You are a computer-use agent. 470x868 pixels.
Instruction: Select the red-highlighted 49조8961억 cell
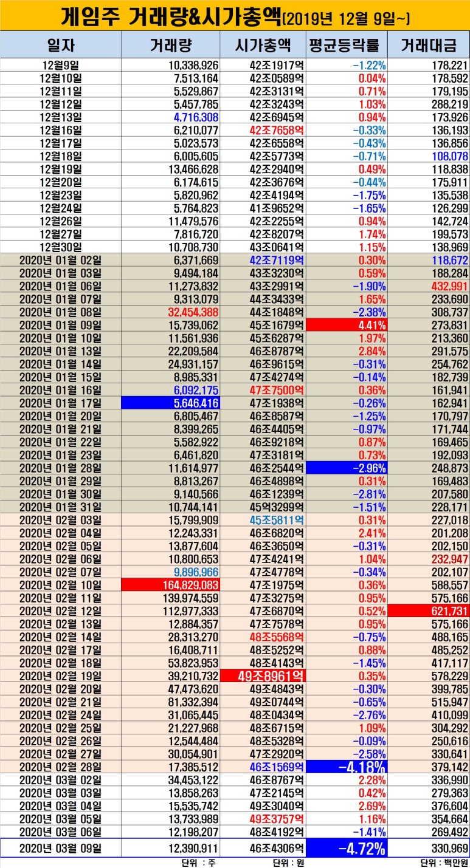263,675
